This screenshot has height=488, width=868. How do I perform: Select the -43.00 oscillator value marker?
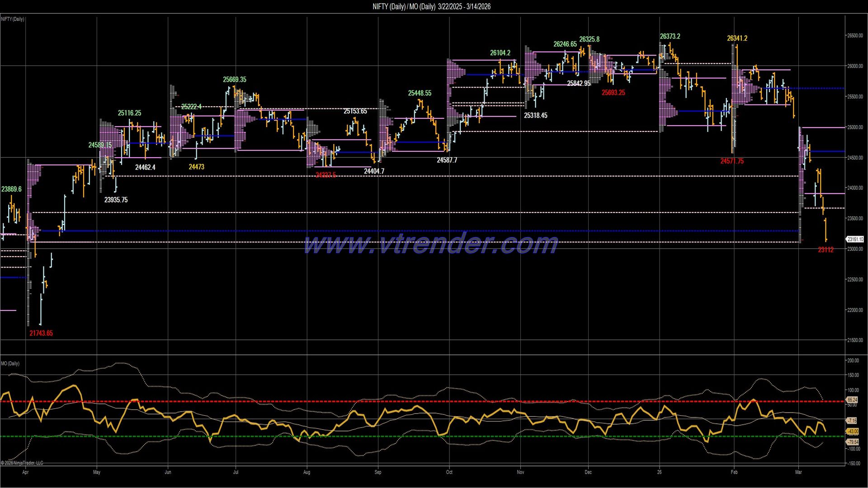click(852, 432)
